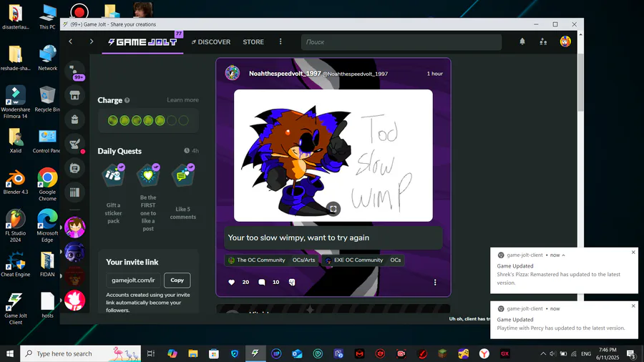Open the Like 5 comments quest
Image resolution: width=644 pixels, height=362 pixels.
tap(183, 192)
